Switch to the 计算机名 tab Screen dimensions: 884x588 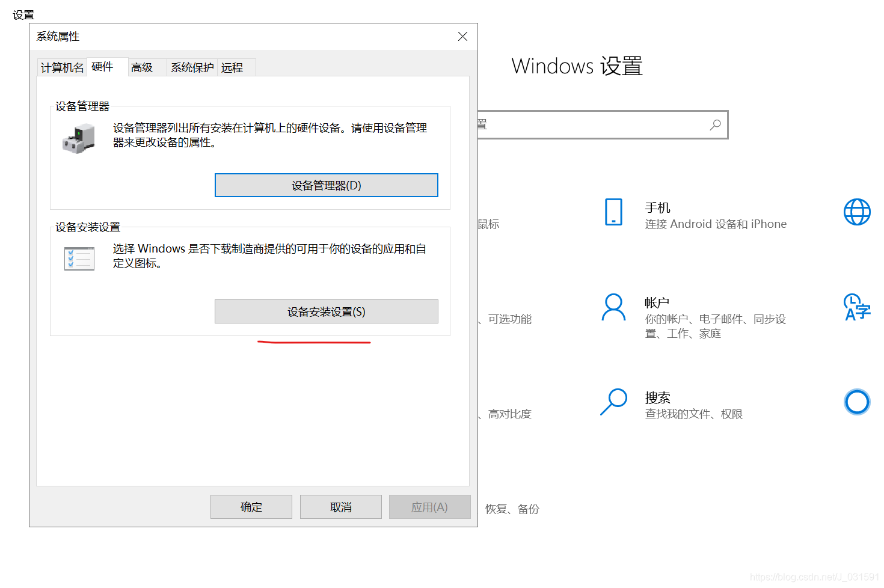point(62,67)
